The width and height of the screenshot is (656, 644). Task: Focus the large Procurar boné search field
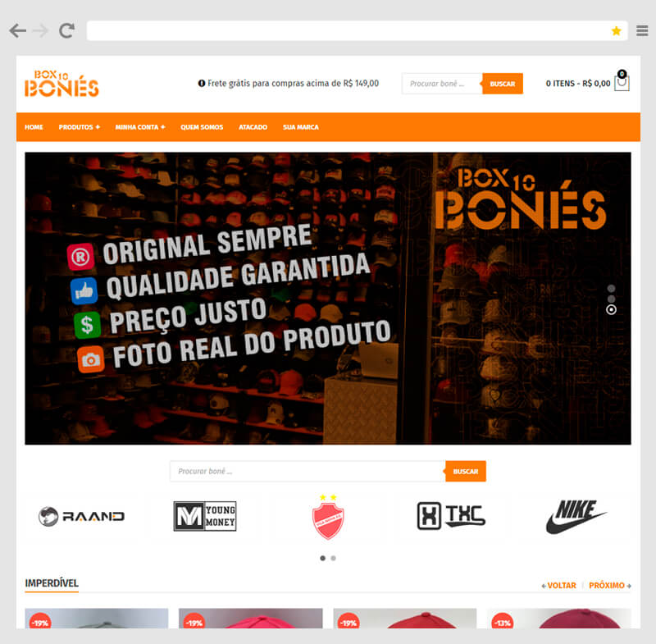307,471
